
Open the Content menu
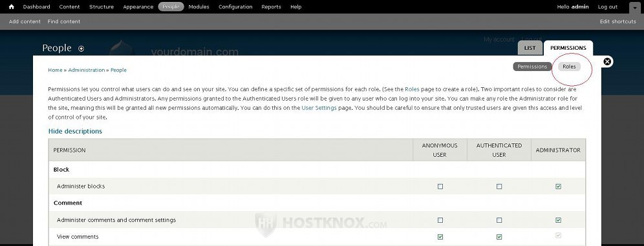[69, 6]
